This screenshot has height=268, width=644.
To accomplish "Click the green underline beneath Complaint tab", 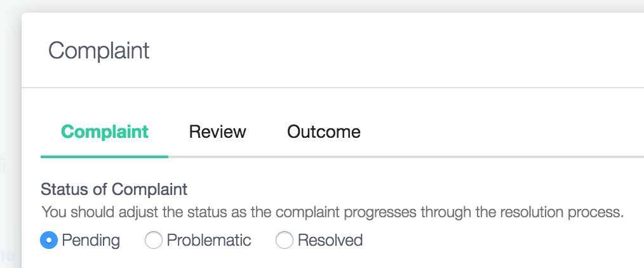I will click(x=104, y=156).
